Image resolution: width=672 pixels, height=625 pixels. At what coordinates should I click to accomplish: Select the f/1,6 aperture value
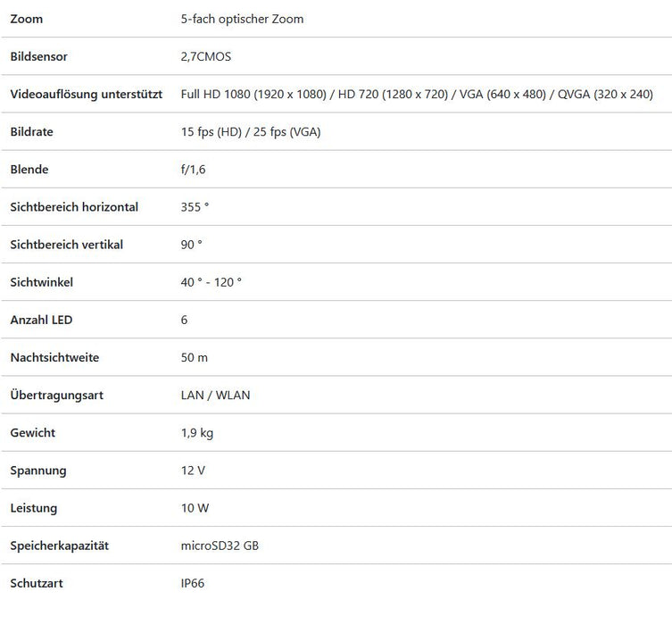193,170
